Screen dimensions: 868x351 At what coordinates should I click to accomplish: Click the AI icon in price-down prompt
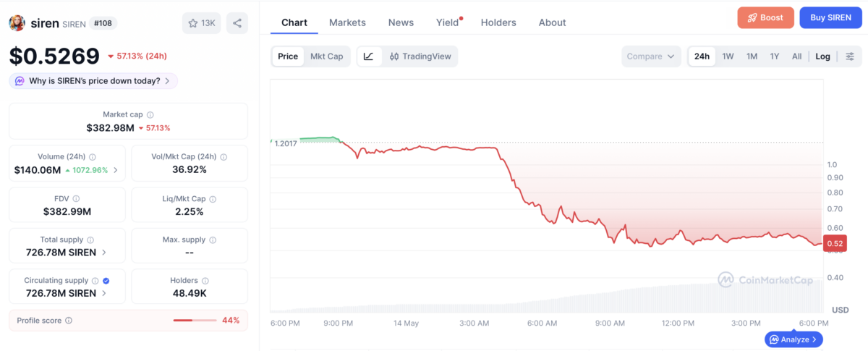pos(20,81)
